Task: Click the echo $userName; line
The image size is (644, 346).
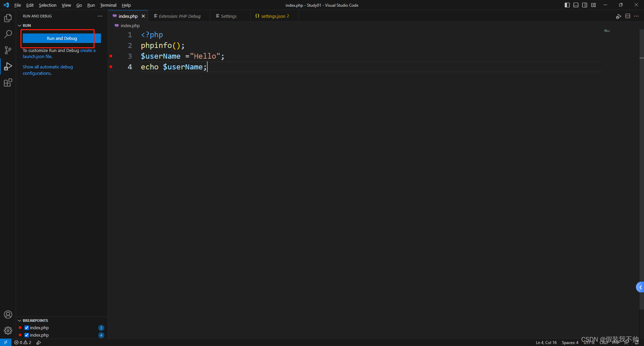Action: click(174, 67)
